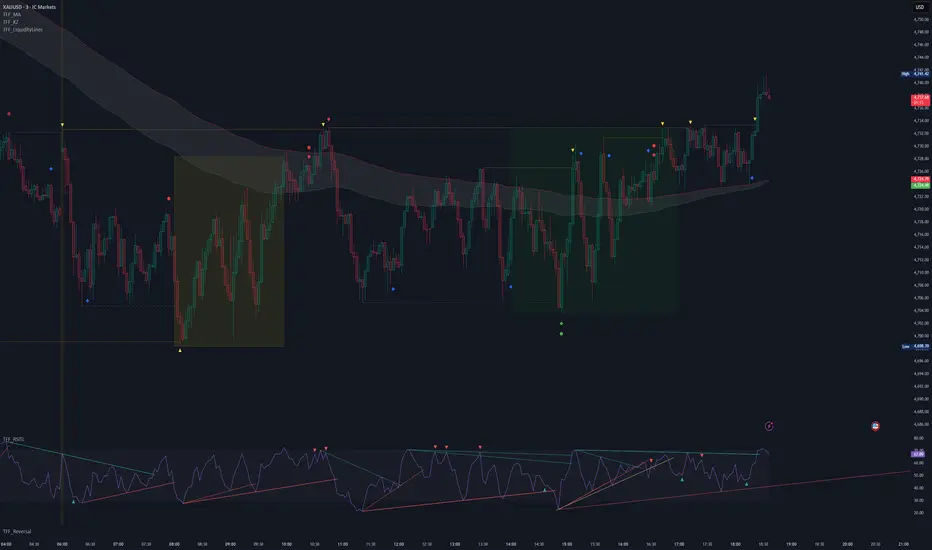932x550 pixels.
Task: Click the 12:00 time axis label
Action: (x=399, y=544)
